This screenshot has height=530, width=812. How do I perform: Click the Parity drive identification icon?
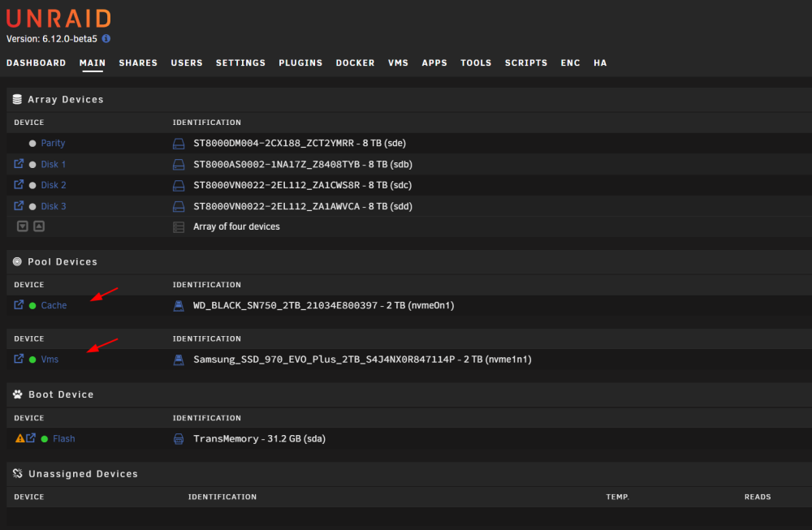[x=179, y=144]
